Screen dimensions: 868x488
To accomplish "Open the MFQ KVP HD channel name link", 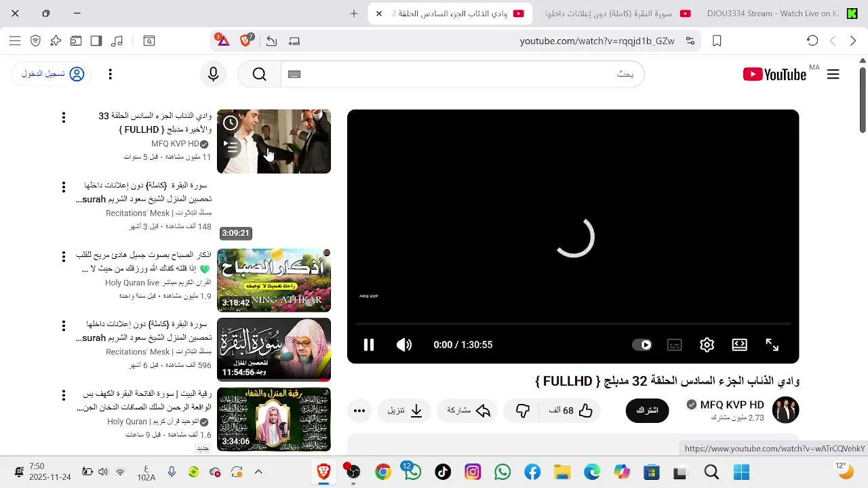I will (732, 405).
